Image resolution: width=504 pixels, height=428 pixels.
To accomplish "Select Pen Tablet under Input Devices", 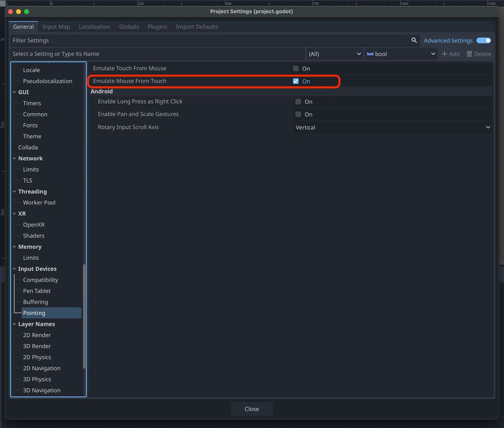I will [x=37, y=291].
